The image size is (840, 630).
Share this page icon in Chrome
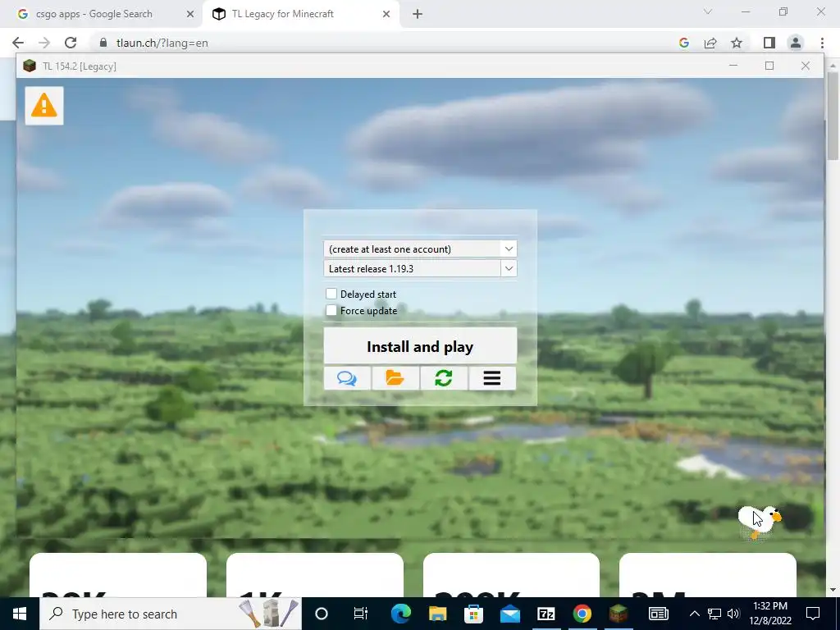pos(710,43)
